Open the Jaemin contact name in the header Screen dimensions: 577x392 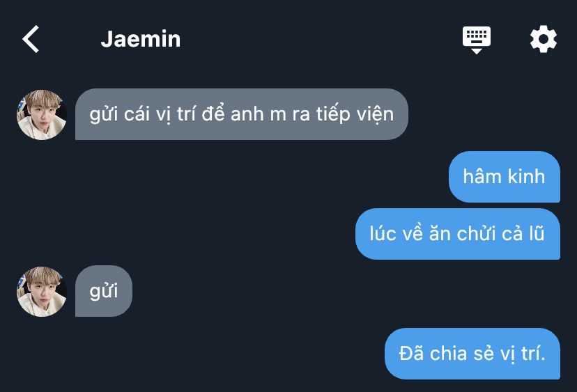141,39
